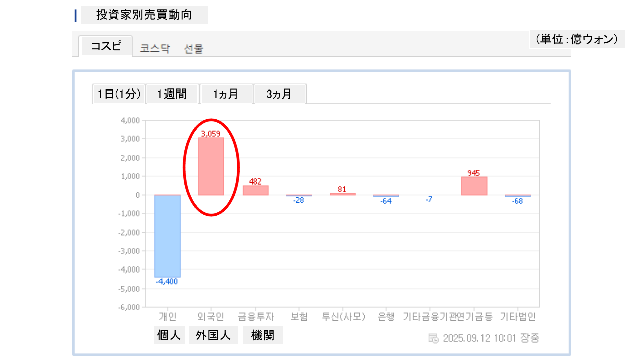Click the (単位:億ウォン) unit label

(577, 39)
